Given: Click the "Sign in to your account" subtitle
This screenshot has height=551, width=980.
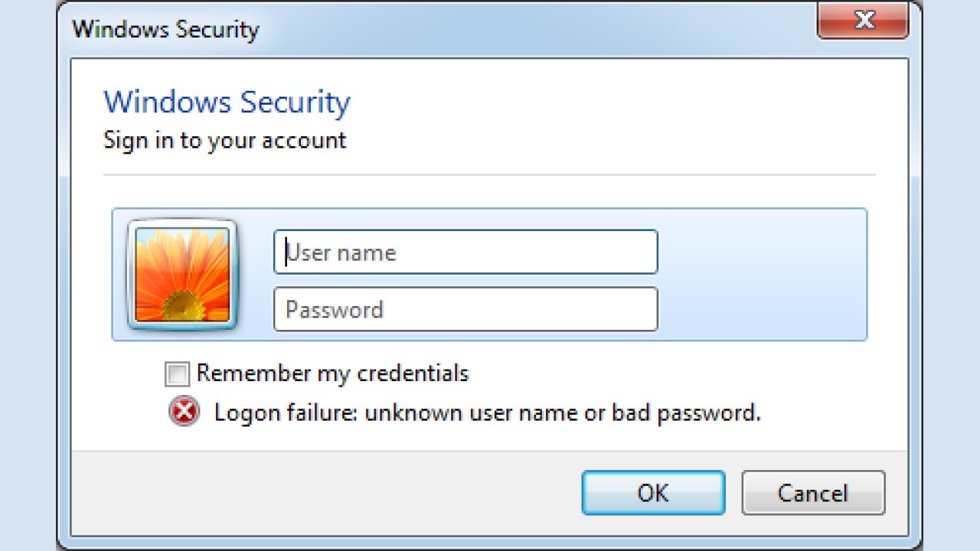Looking at the screenshot, I should pyautogui.click(x=224, y=140).
